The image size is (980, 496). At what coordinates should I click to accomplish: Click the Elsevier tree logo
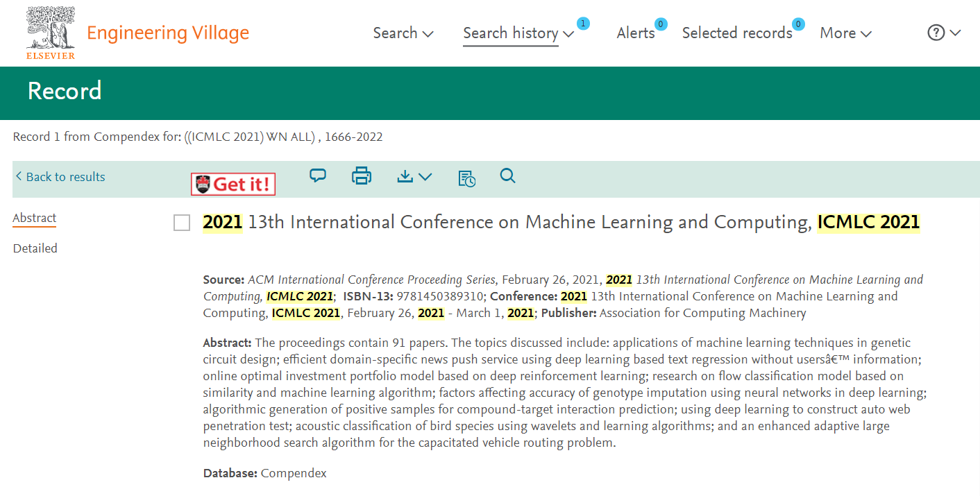51,33
